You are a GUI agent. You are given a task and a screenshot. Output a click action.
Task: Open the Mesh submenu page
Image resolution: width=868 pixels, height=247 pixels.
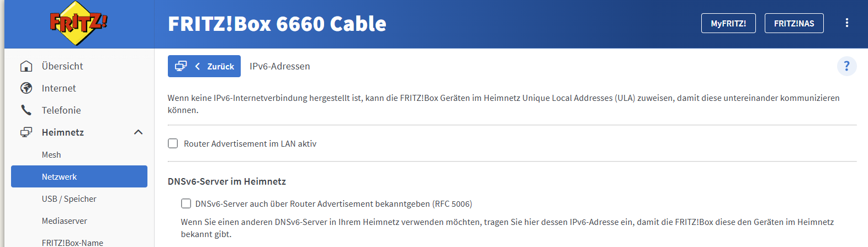click(x=51, y=155)
